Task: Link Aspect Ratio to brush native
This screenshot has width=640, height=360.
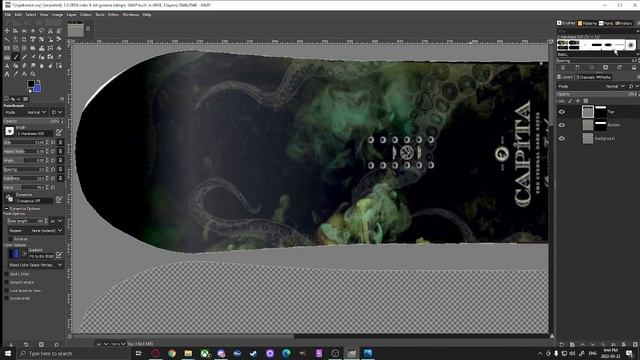Action: pyautogui.click(x=60, y=151)
